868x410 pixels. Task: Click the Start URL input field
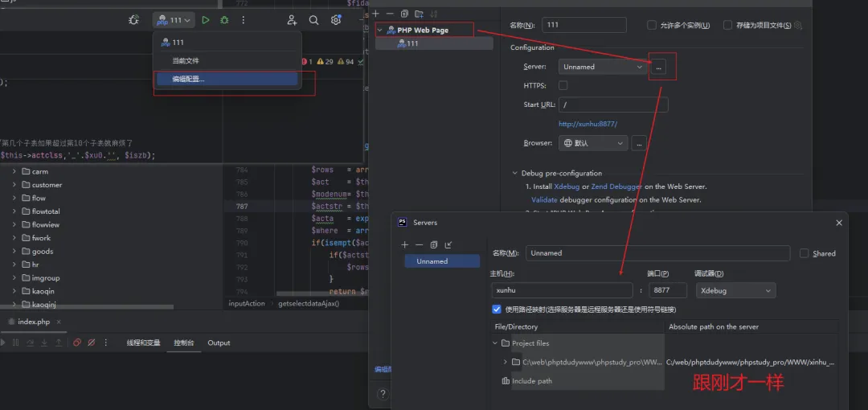613,105
